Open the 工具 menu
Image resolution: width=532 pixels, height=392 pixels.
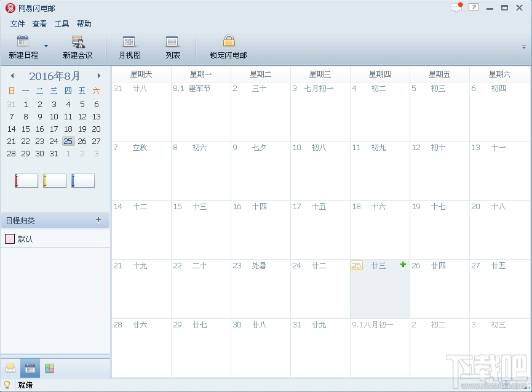62,24
